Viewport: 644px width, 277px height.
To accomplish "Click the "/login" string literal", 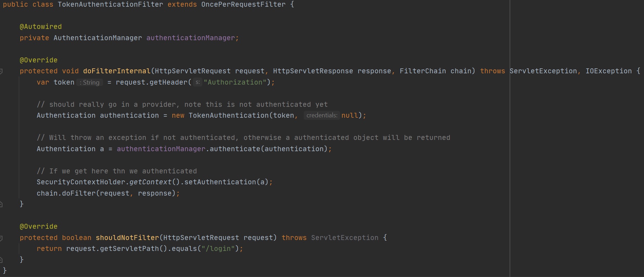I will [x=218, y=249].
